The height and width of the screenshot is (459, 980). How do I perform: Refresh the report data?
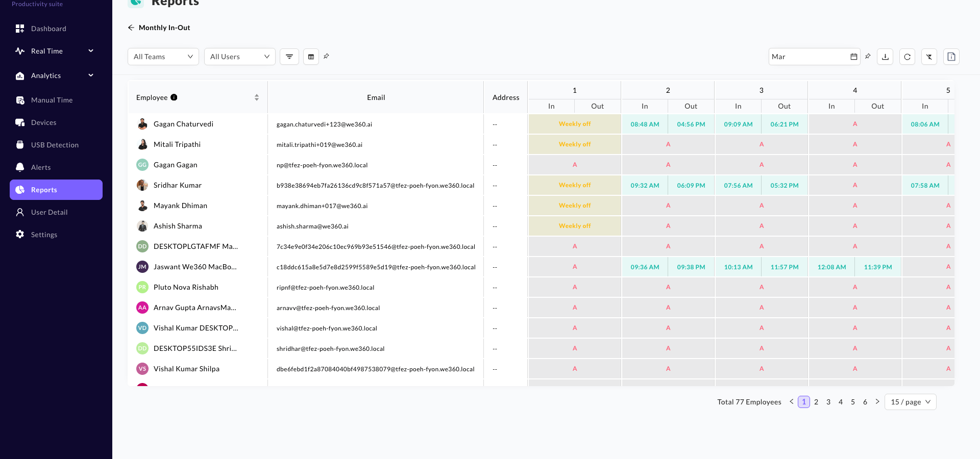(x=907, y=57)
